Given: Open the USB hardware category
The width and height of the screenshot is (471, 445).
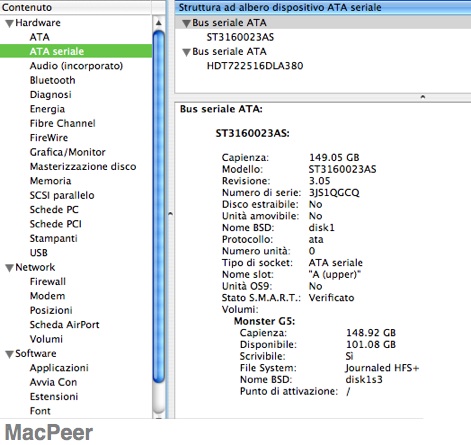Looking at the screenshot, I should point(39,253).
